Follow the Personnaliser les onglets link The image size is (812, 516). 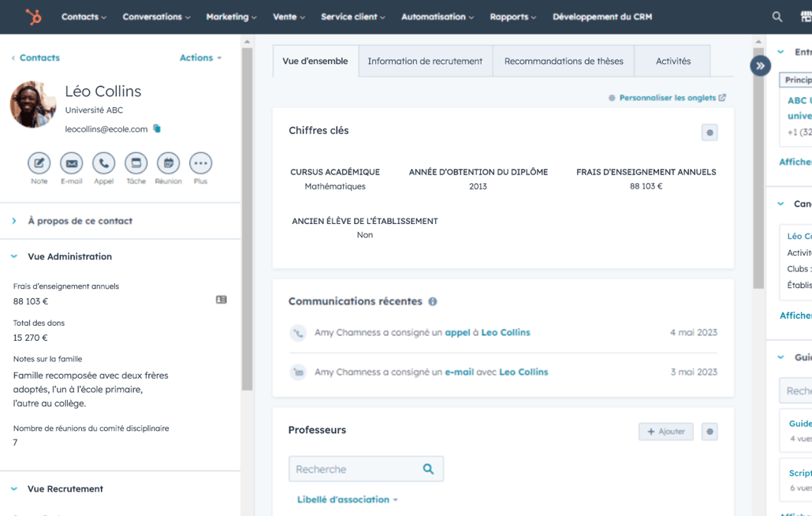click(x=672, y=98)
